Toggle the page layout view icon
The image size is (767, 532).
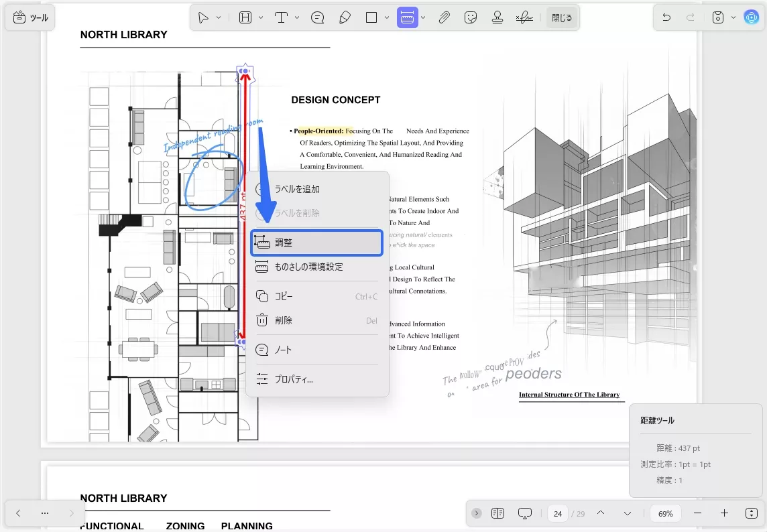tap(497, 513)
